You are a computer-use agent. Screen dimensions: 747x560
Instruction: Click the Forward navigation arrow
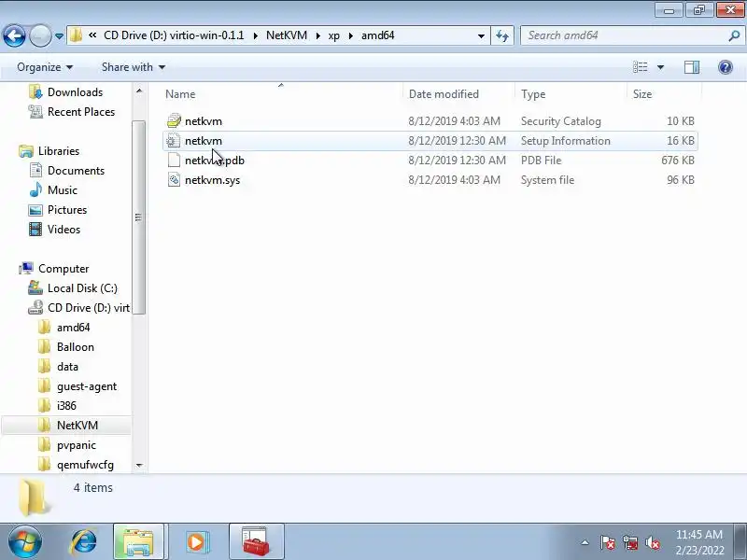(x=40, y=35)
